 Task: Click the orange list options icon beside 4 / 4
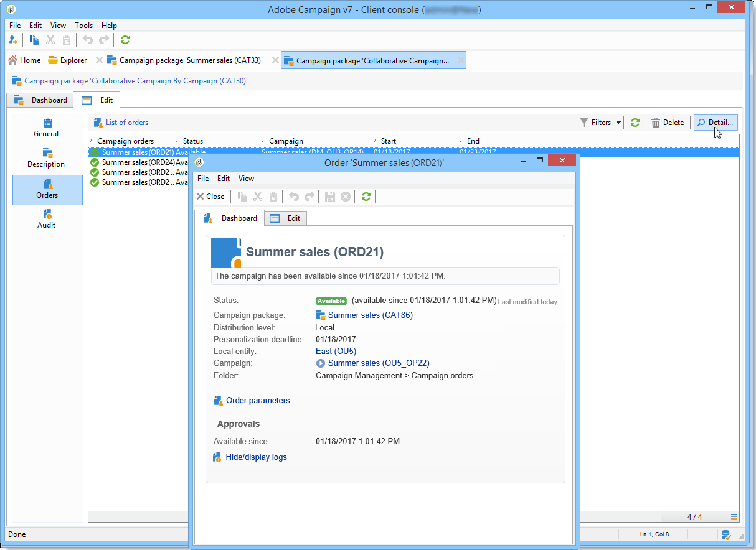point(734,516)
